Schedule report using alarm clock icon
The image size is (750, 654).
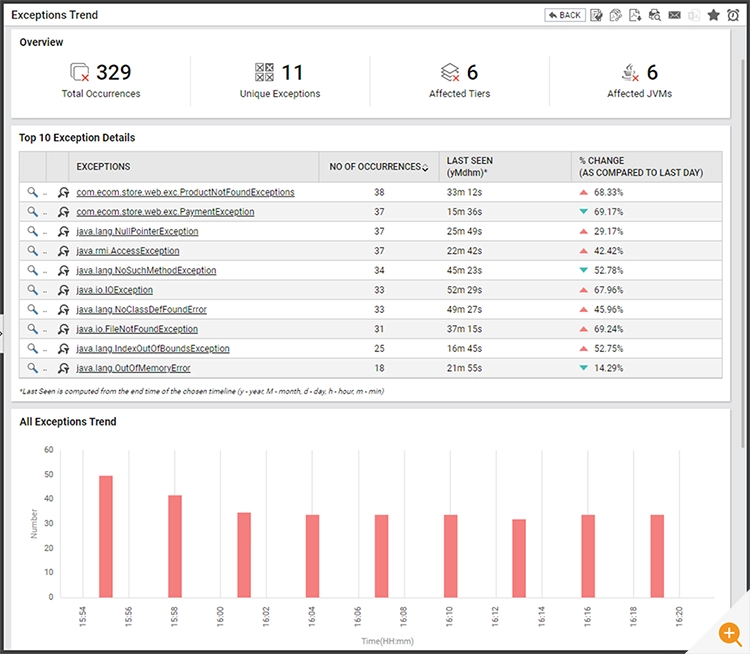point(733,15)
